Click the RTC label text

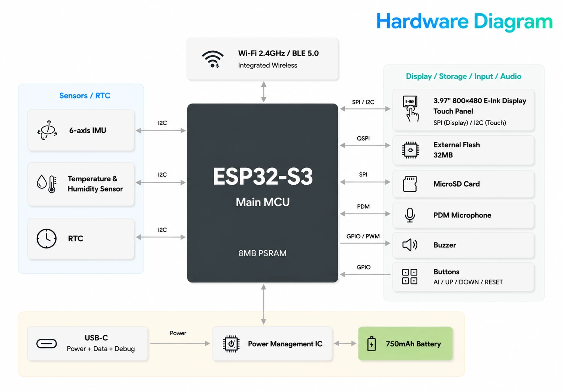[x=76, y=238]
